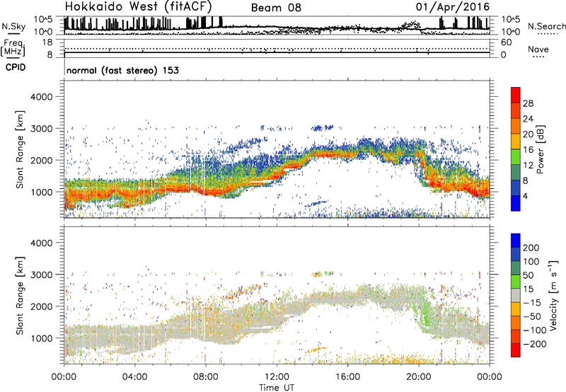Click 'Slant Range [km]' label of velocity panel
Image resolution: width=566 pixels, height=392 pixels.
[20, 296]
